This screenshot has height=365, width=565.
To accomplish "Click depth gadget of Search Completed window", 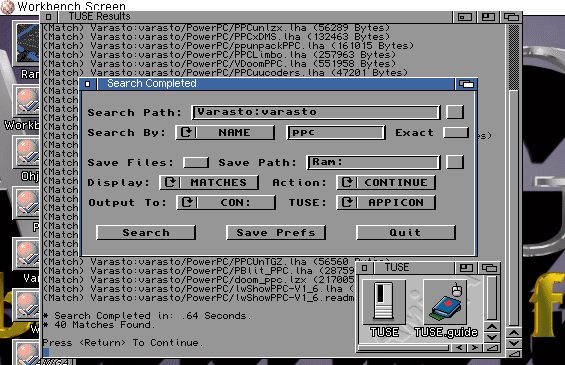I will [466, 84].
